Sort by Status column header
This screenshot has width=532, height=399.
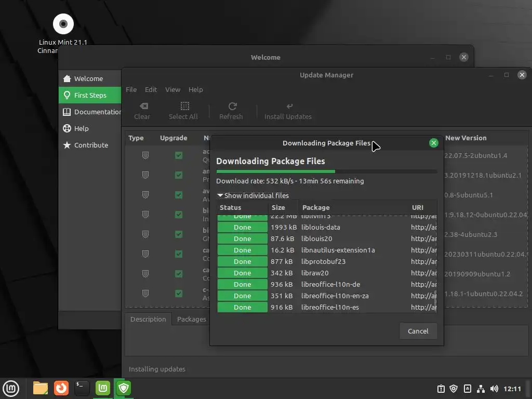point(243,208)
